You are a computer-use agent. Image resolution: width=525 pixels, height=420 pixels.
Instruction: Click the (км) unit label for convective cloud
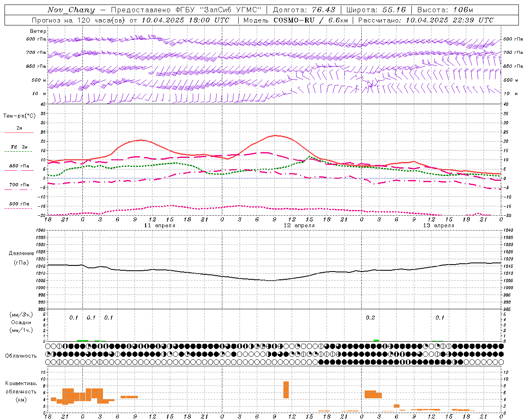[x=21, y=399]
